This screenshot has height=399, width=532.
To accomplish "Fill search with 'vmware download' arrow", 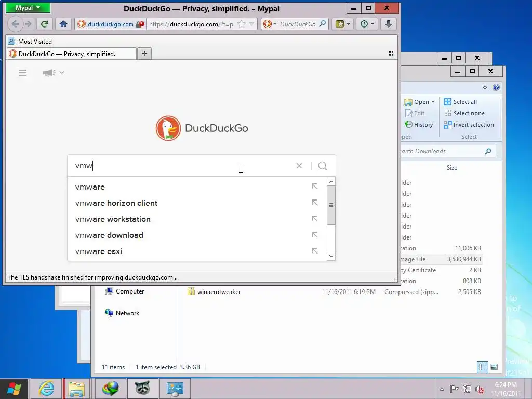I will (x=314, y=235).
